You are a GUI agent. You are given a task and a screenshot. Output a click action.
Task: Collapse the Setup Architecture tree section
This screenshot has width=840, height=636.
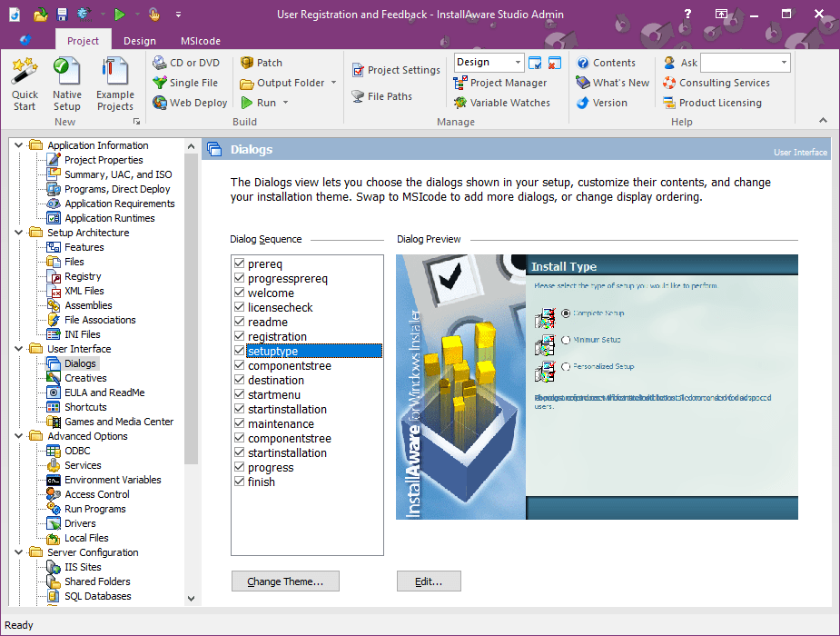tap(18, 232)
